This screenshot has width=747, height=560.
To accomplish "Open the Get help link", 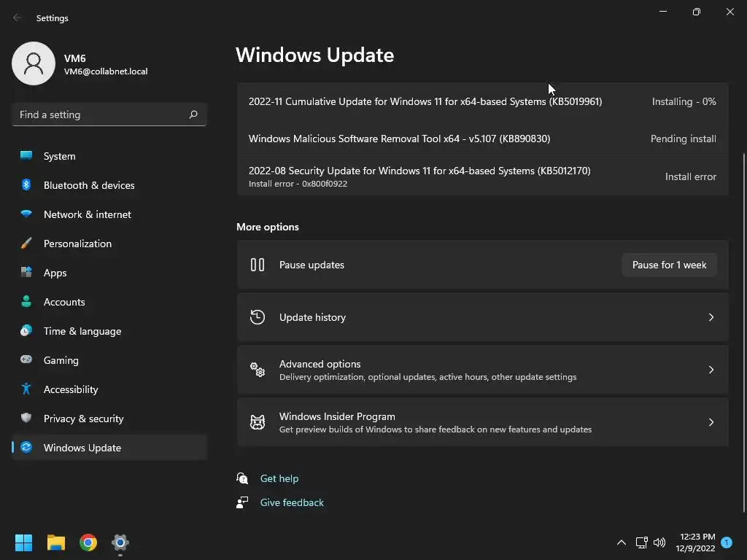I will coord(279,478).
